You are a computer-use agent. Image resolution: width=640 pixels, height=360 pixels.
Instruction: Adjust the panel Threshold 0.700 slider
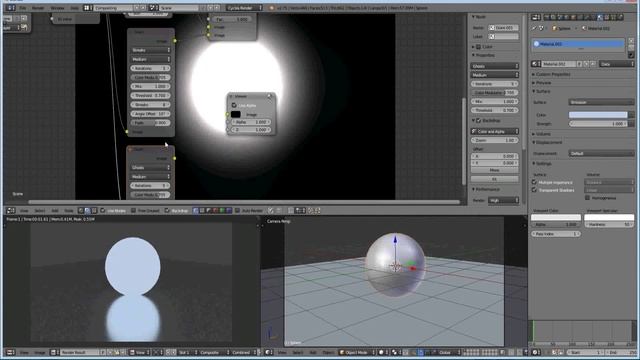coord(495,110)
